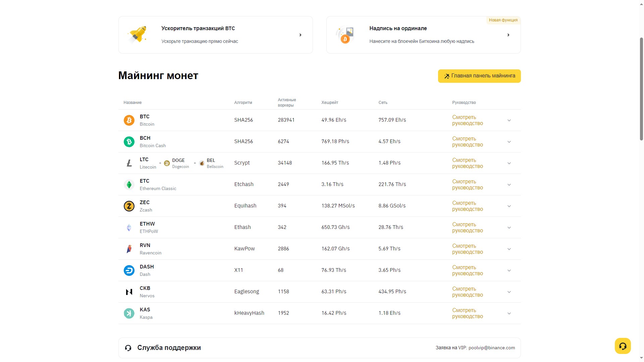This screenshot has width=644, height=362.
Task: Click the Надпись на ординале title
Action: coord(398,28)
